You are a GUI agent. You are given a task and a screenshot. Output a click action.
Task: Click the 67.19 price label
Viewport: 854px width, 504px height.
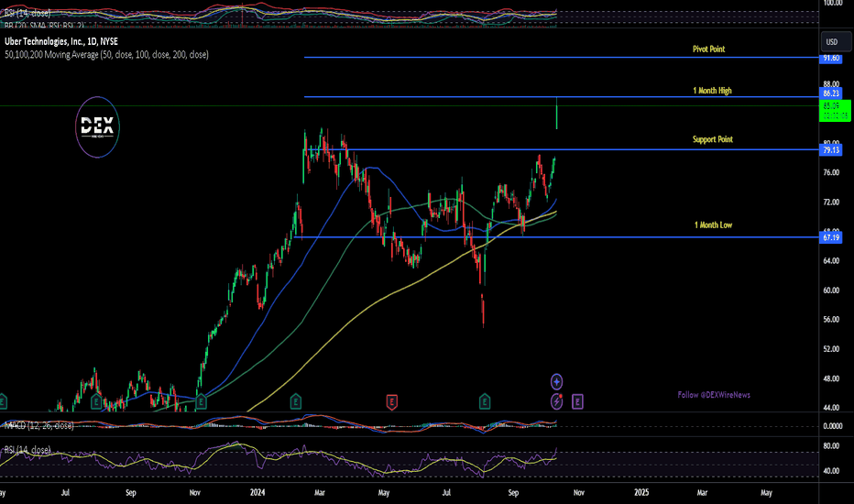pos(830,237)
